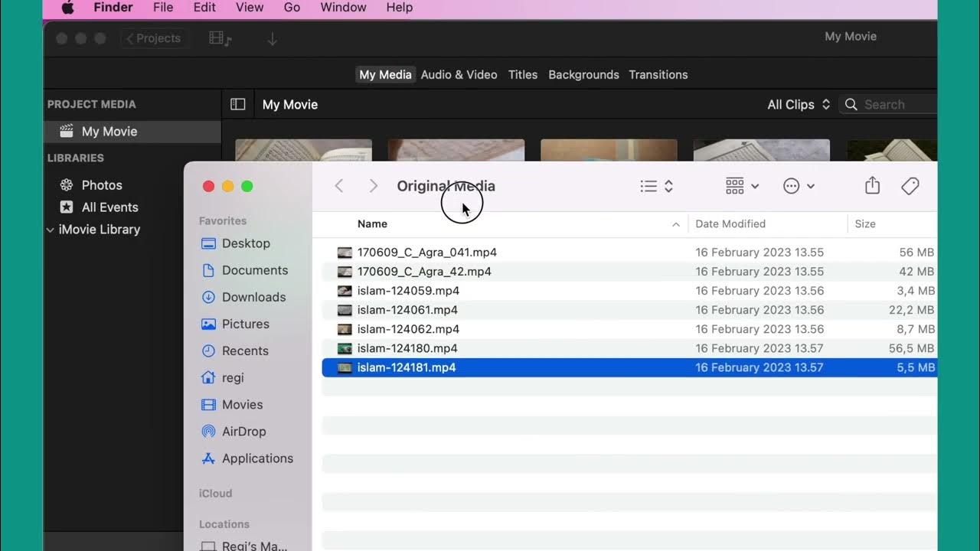
Task: Open Finder group-by dropdown
Action: [x=742, y=186]
